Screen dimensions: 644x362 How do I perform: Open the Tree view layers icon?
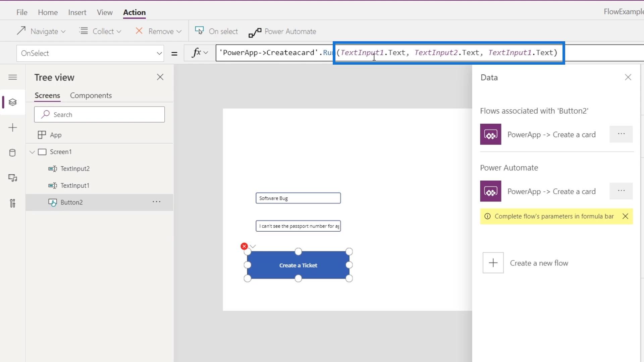[x=13, y=102]
